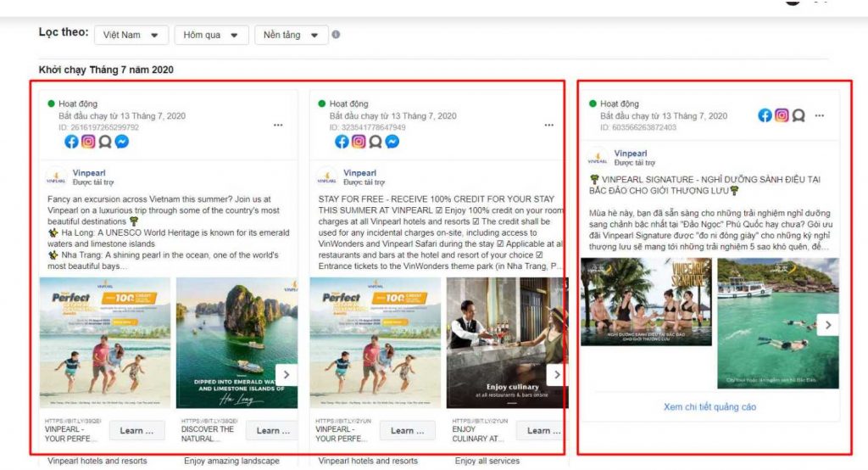The width and height of the screenshot is (868, 470).
Task: Open the Nền tảng platform filter dropdown
Action: tap(292, 35)
